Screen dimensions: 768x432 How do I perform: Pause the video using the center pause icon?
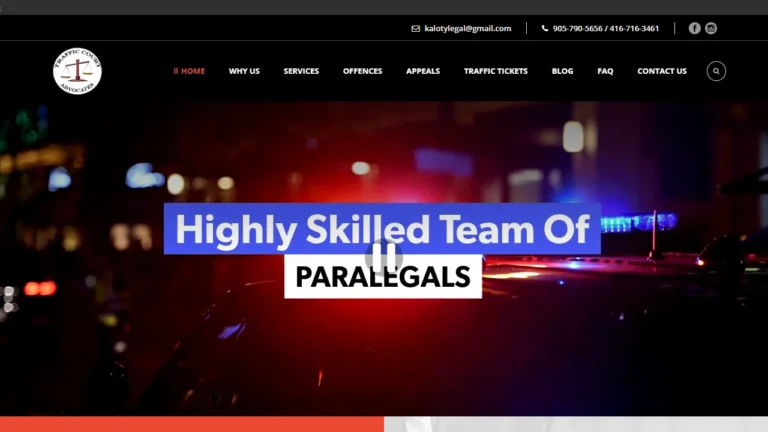click(384, 257)
